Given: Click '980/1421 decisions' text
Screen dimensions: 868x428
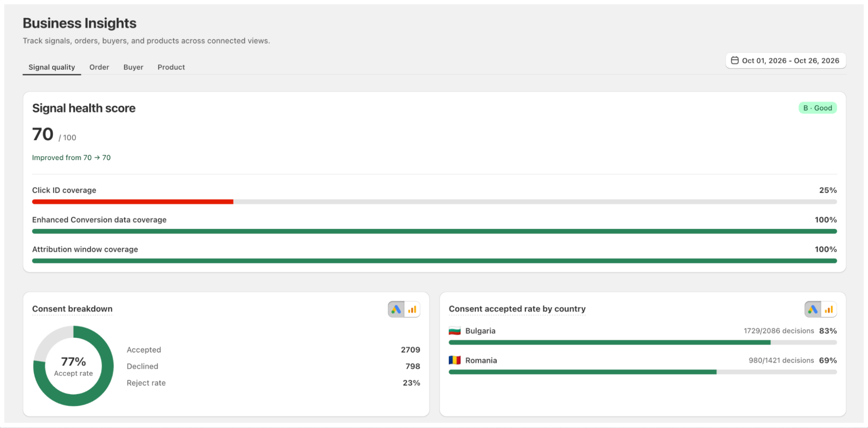Looking at the screenshot, I should pos(781,360).
